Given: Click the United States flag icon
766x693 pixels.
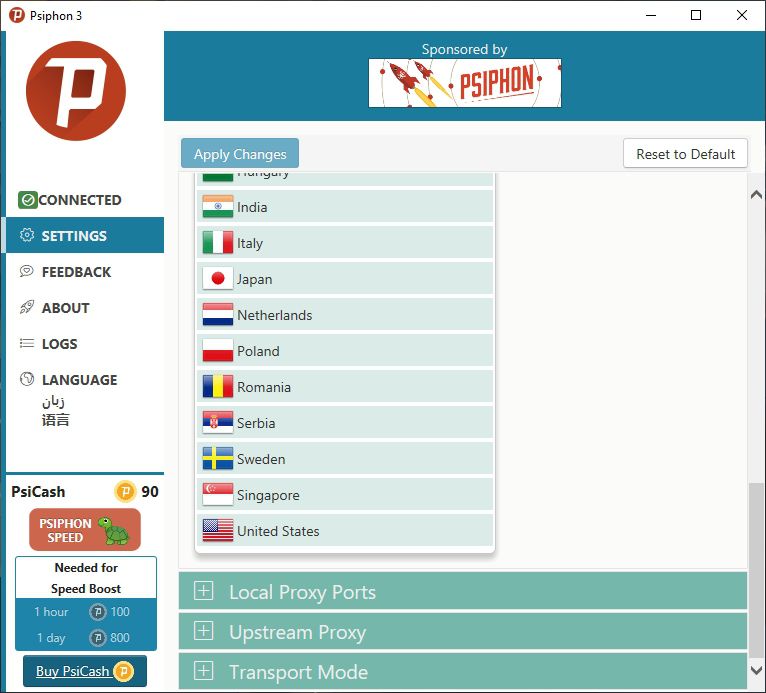Looking at the screenshot, I should click(x=218, y=531).
